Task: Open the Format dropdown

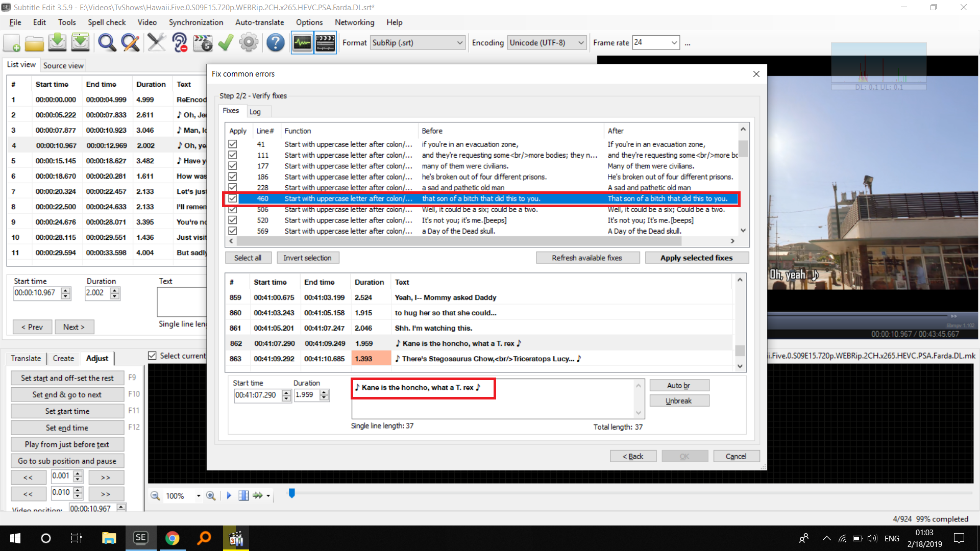Action: [459, 42]
